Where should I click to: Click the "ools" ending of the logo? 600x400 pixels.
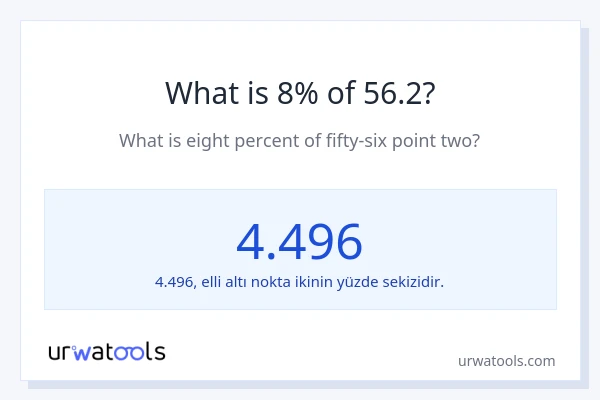tap(143, 351)
